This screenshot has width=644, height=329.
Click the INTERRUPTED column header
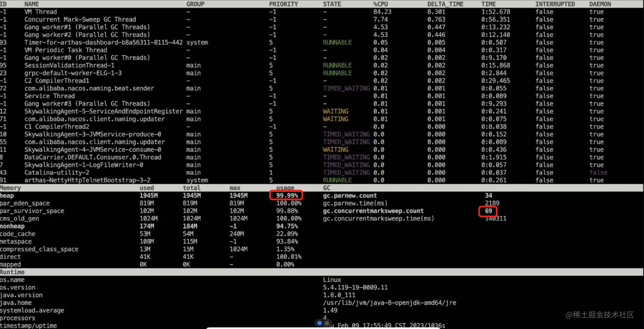555,4
